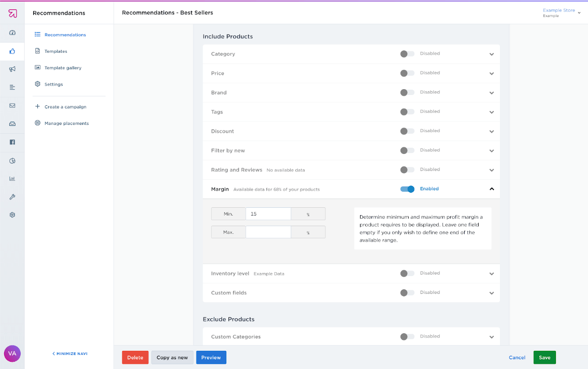Disable the Margin filter toggle

pos(407,189)
